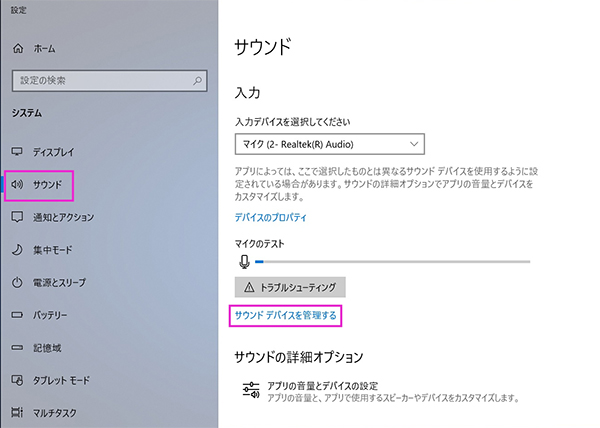Select 集中モード in the sidebar

53,249
